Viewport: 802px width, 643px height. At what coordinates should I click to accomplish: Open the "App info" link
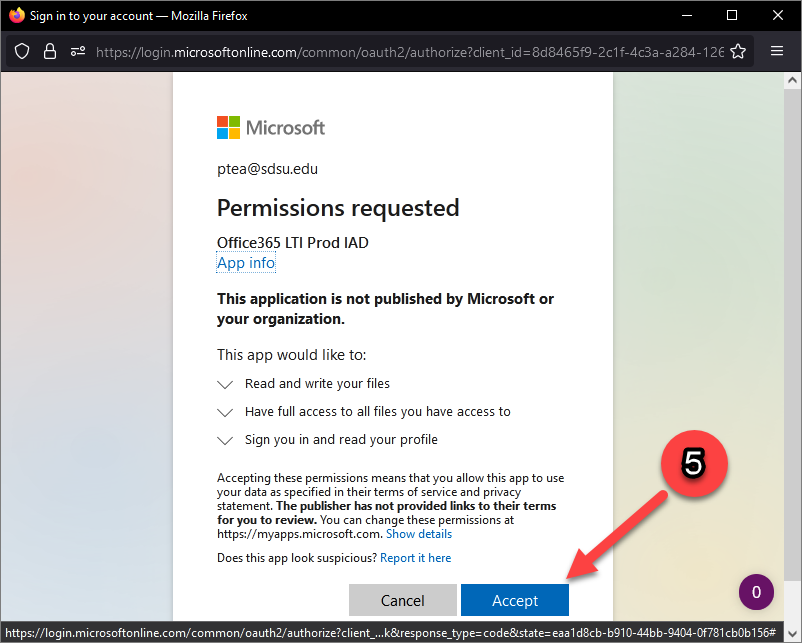(245, 262)
